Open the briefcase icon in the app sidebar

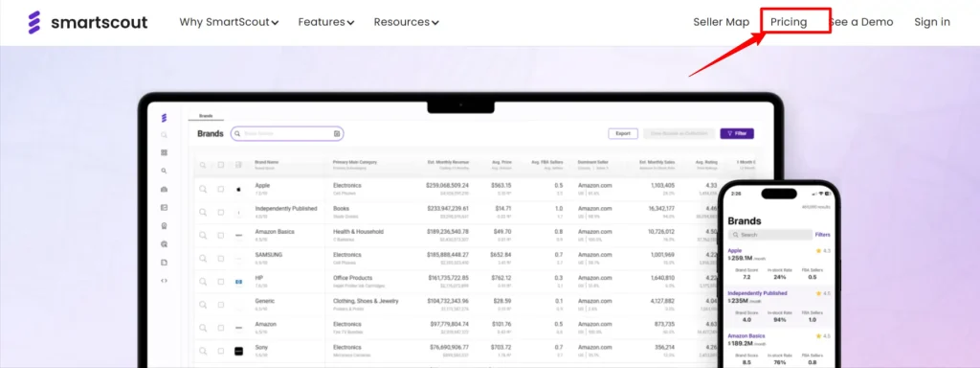165,189
